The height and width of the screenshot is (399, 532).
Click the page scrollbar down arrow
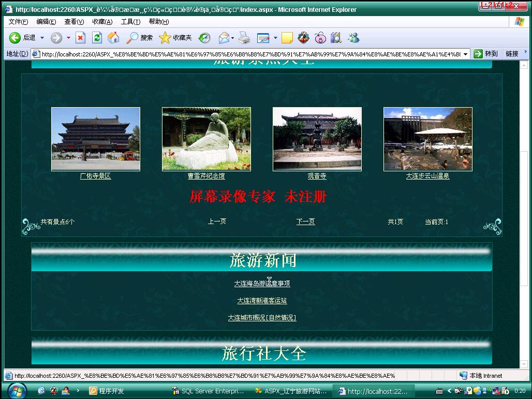click(524, 364)
